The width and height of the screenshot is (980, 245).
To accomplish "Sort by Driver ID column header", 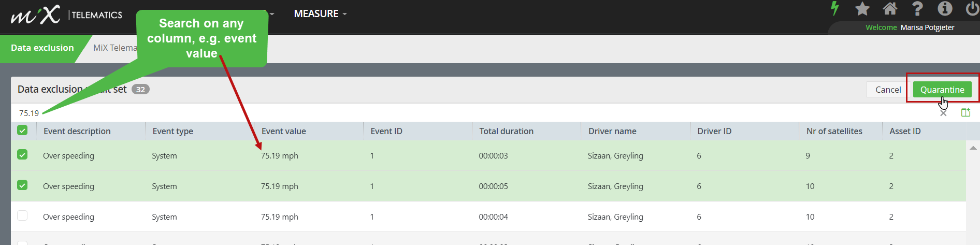I will coord(714,131).
